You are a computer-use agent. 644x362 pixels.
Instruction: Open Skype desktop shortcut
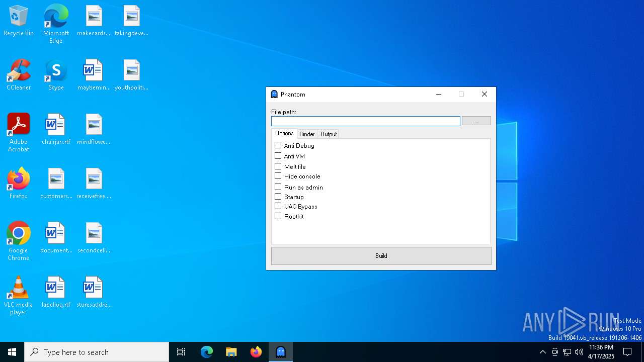(x=56, y=75)
